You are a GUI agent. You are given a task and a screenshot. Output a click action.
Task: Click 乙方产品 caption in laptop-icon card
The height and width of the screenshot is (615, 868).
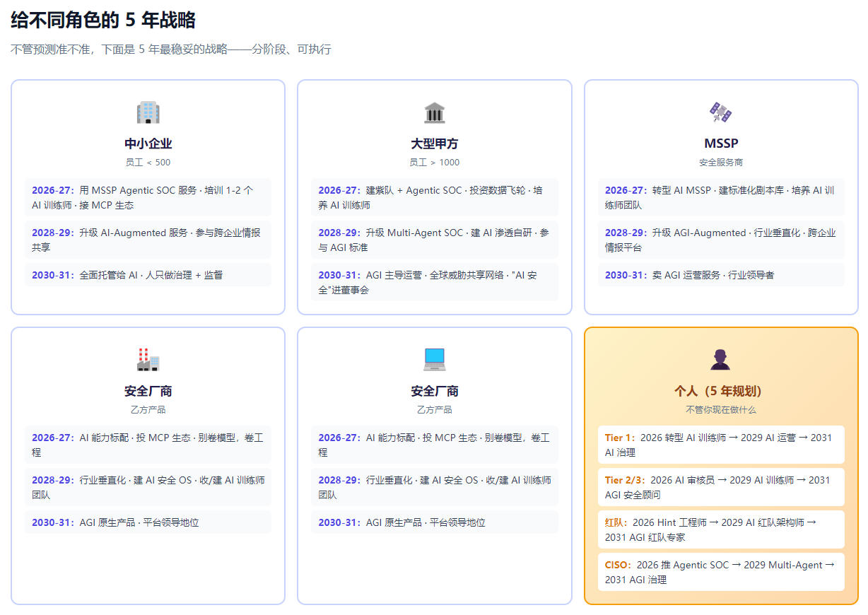434,409
